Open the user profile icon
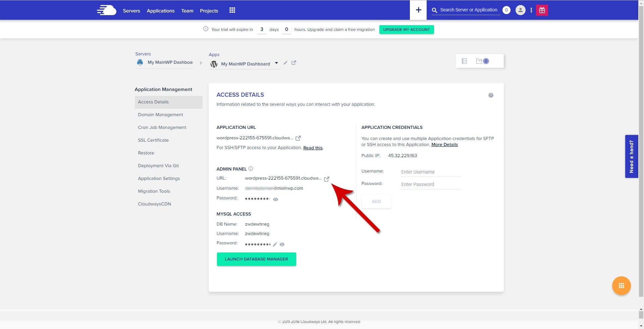 520,10
